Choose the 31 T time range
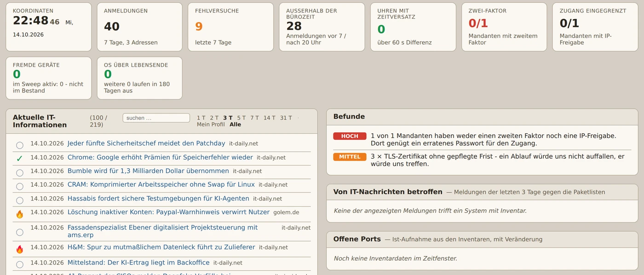The width and height of the screenshot is (644, 275). [x=286, y=118]
